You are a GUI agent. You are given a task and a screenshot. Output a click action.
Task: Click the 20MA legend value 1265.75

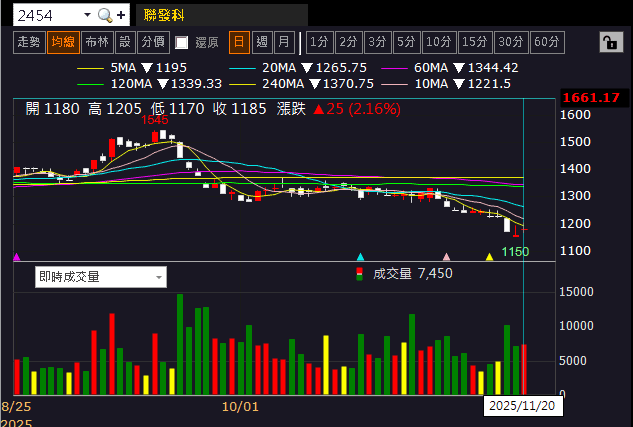[341, 67]
